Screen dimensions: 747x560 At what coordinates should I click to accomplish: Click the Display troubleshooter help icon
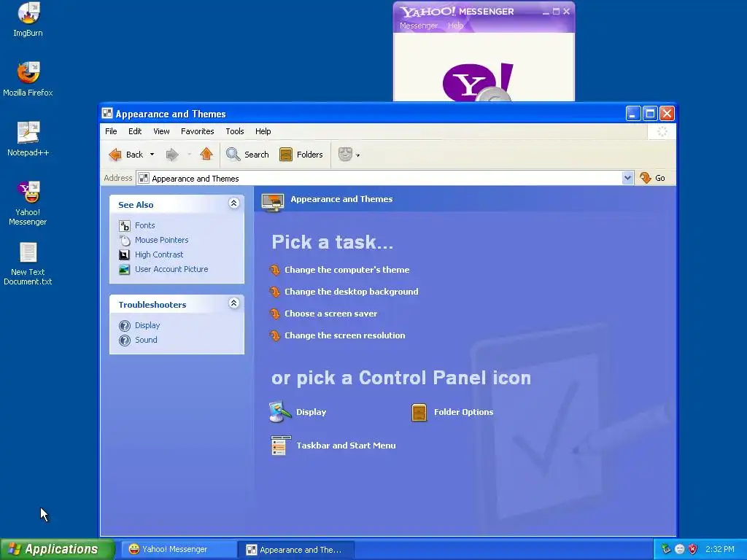tap(125, 326)
